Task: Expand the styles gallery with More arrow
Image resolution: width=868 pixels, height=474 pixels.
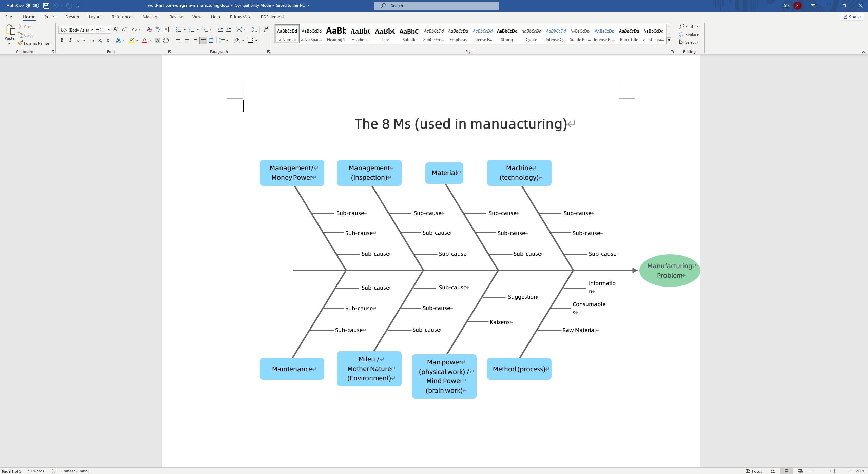Action: point(668,40)
